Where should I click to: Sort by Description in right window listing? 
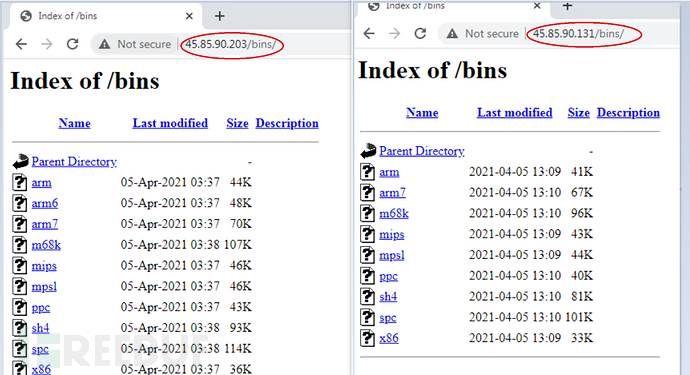coord(628,113)
